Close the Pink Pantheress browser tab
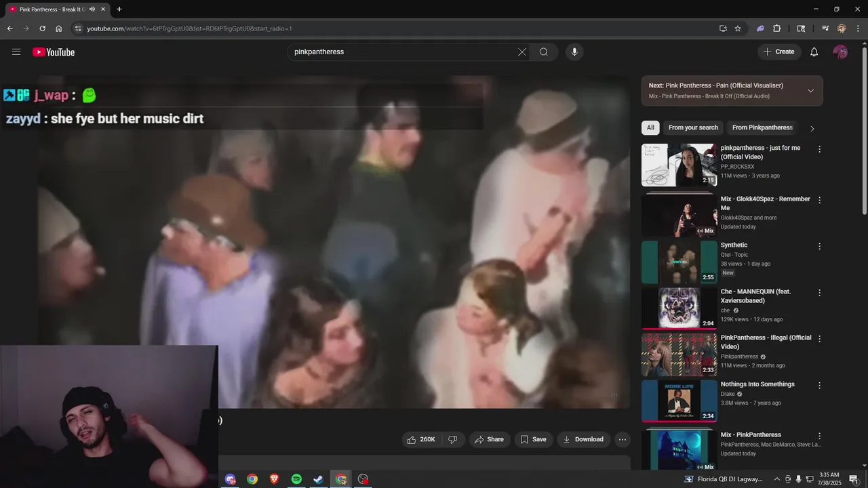Image resolution: width=868 pixels, height=488 pixels. point(103,9)
